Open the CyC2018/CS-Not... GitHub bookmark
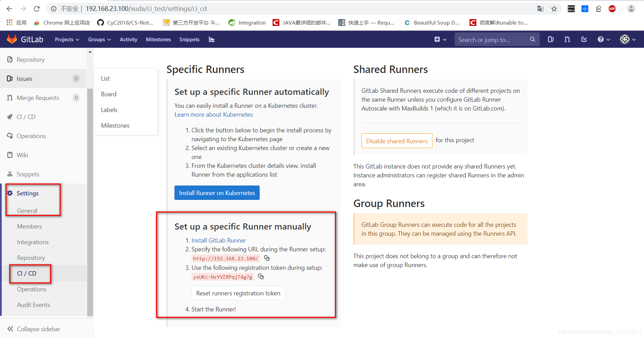 coord(125,23)
